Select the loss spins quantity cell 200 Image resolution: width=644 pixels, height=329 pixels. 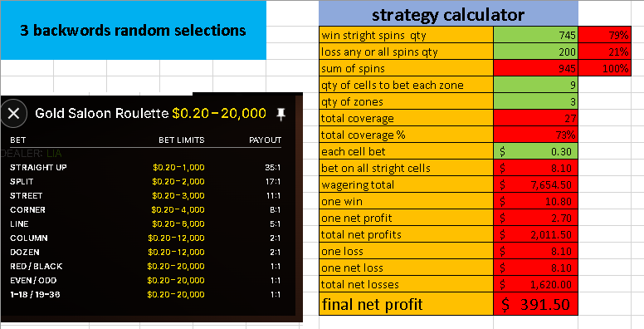coord(535,52)
